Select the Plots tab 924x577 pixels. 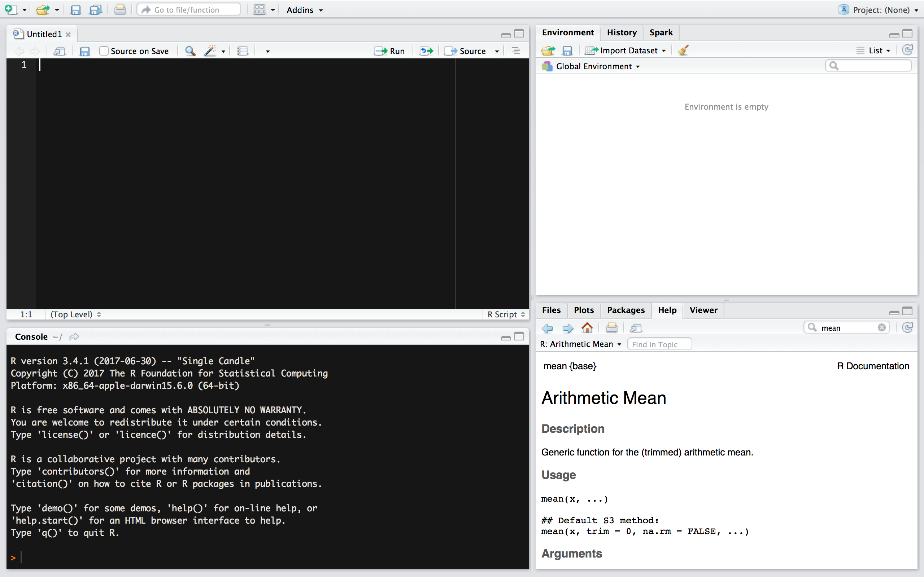(583, 310)
